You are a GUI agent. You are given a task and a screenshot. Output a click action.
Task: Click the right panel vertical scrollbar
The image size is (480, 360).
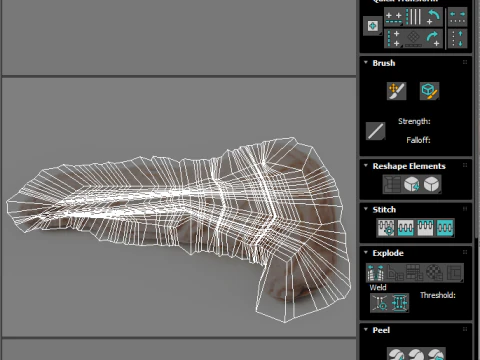tap(477, 180)
